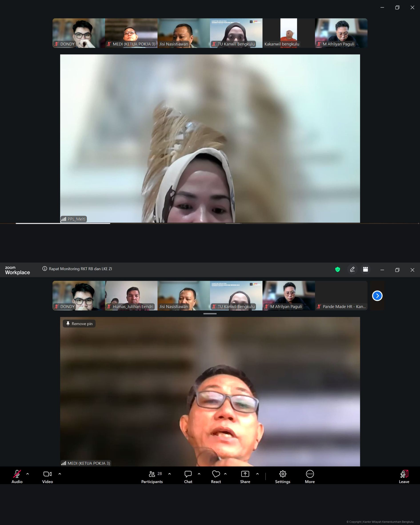Expand the Share options caret

point(257,474)
